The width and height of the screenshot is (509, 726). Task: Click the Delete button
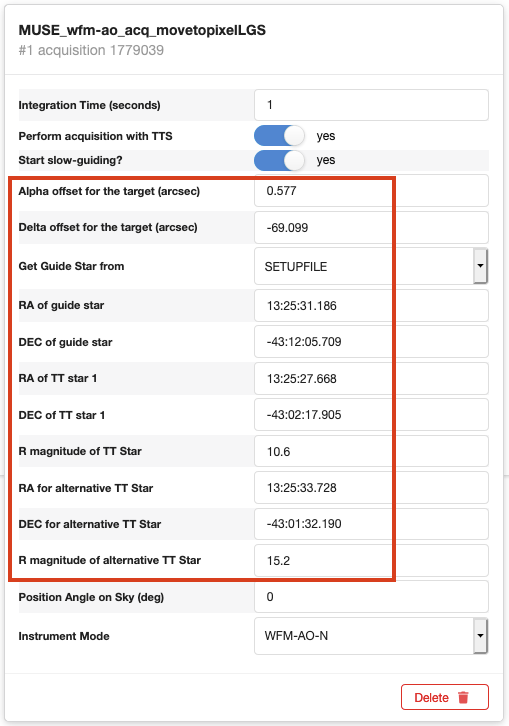click(445, 697)
